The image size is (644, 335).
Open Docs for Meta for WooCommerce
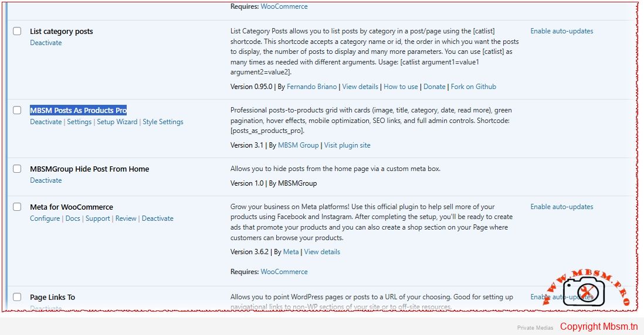(73, 218)
